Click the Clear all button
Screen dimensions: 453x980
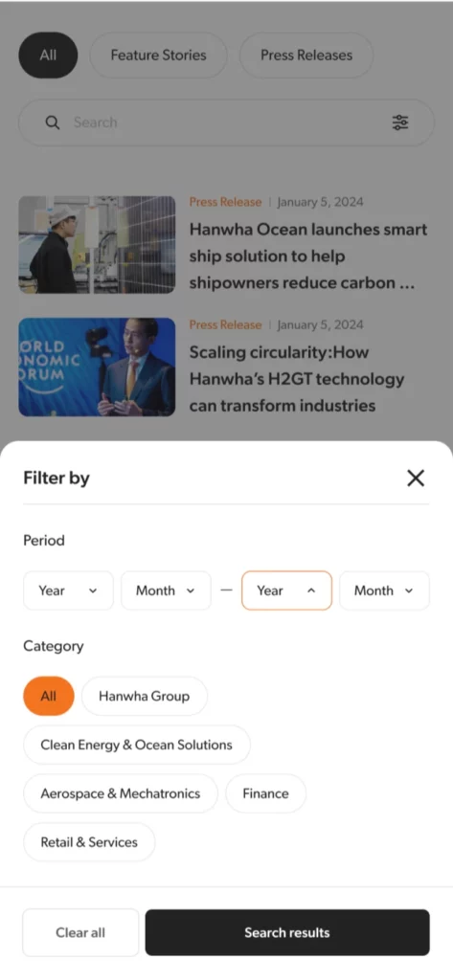coord(80,932)
